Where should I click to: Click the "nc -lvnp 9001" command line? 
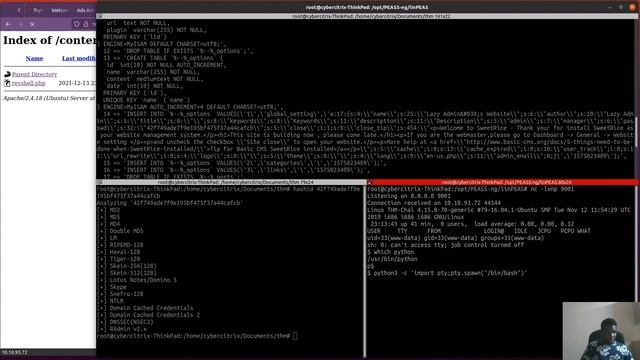coord(470,189)
